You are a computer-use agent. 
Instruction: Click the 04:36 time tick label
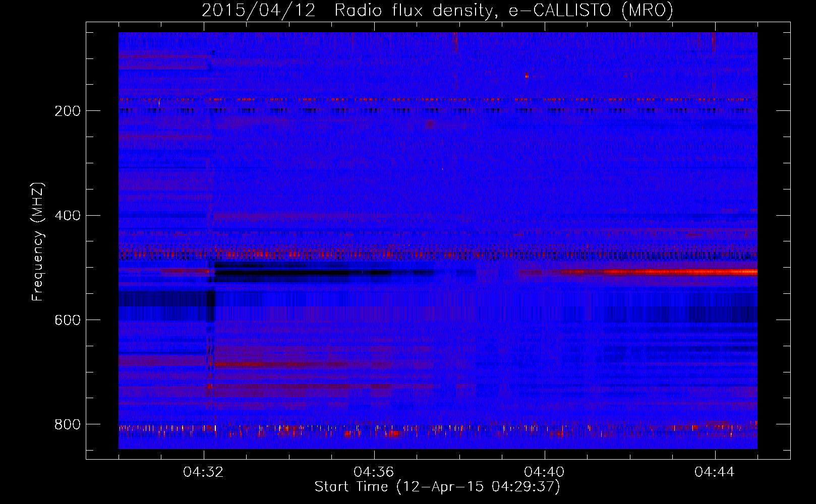374,472
